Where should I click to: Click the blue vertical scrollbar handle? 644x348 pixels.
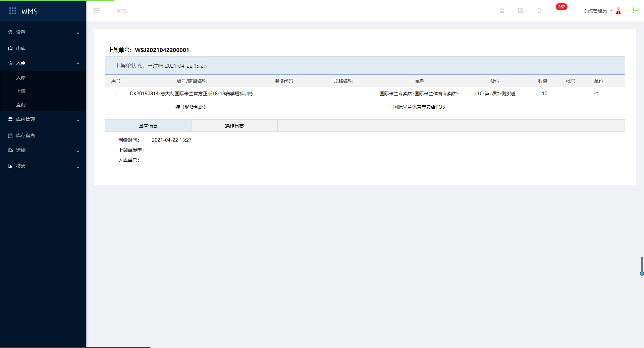[642, 266]
